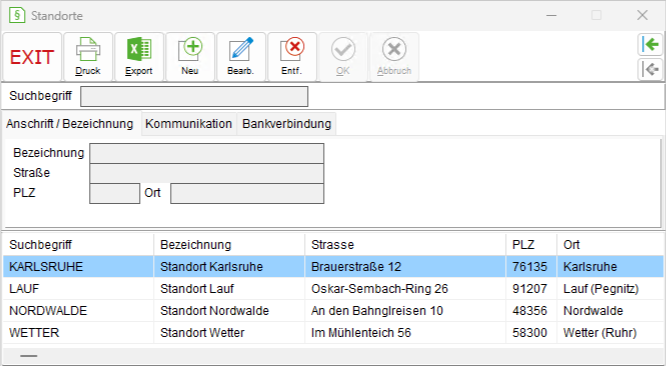Click the greyed-out OK checkmark button
Image resolution: width=666 pixels, height=366 pixels.
343,57
